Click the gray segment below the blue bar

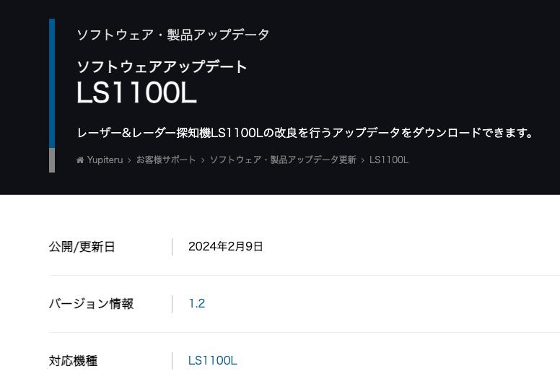52,160
